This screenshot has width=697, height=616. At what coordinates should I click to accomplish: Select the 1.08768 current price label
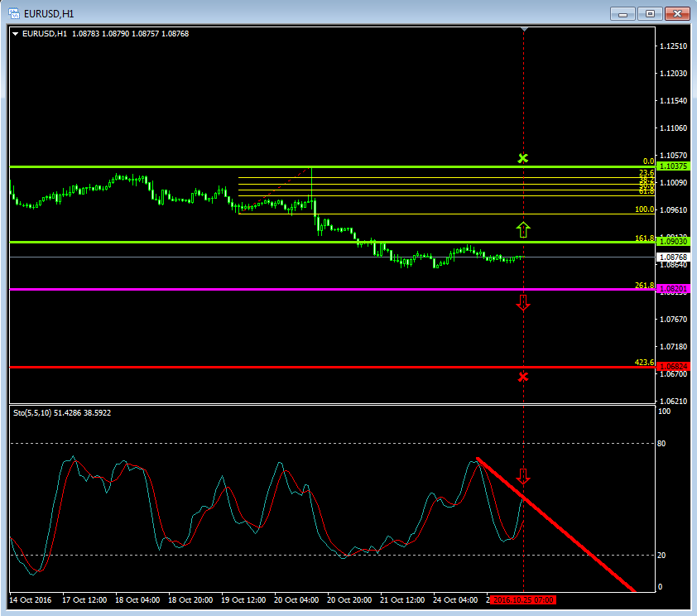point(673,257)
